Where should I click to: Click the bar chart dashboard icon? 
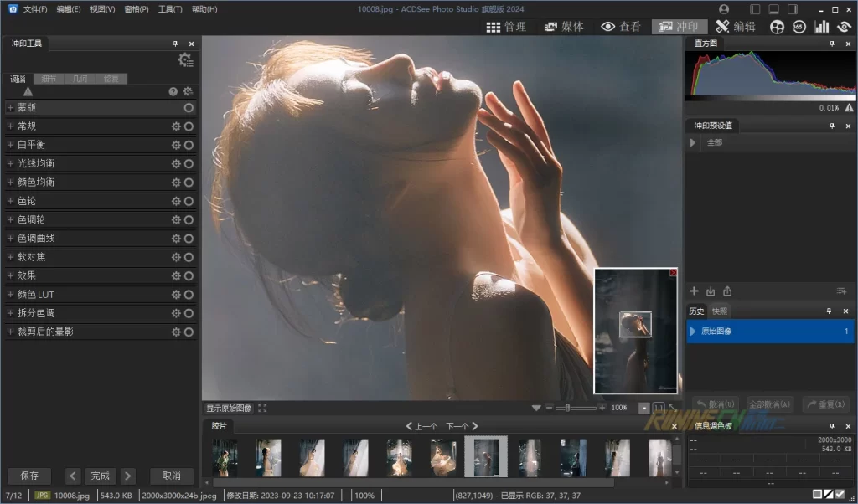(x=821, y=27)
